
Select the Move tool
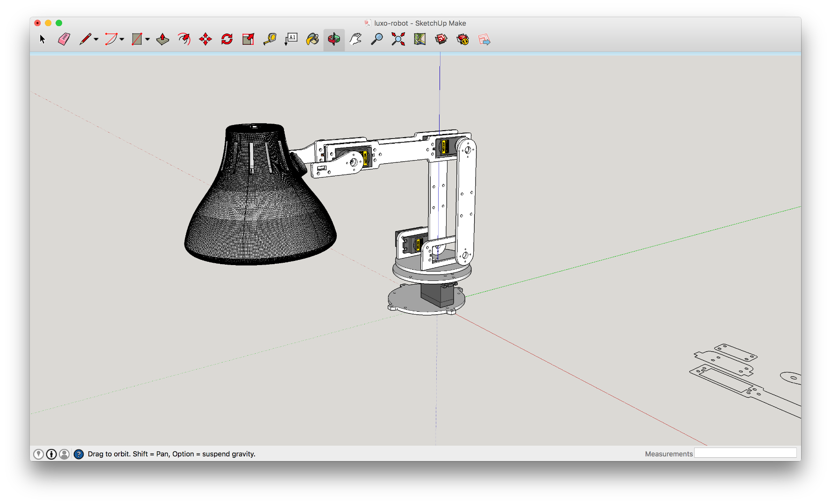206,40
